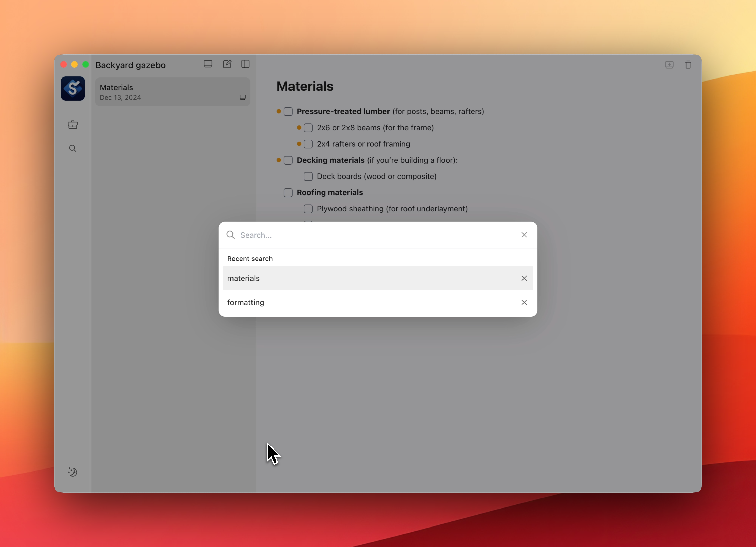Check the Plywood sheathing checkbox
Screen dimensions: 756x547
pos(308,209)
